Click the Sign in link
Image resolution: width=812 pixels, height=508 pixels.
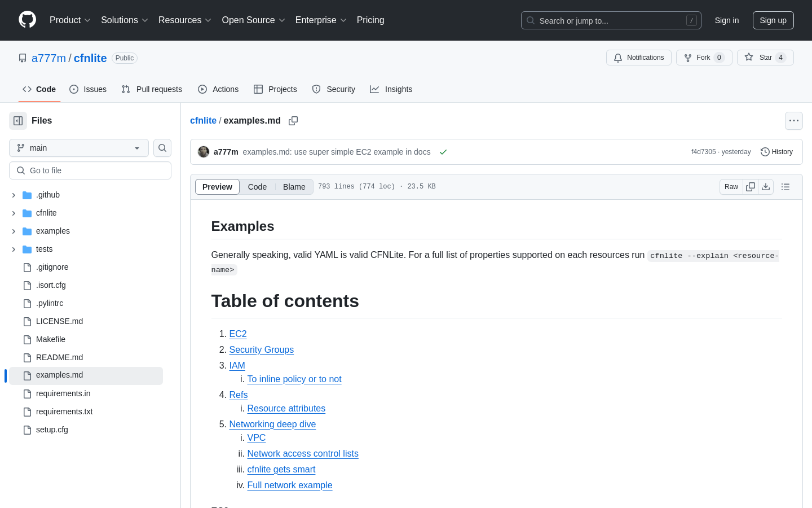click(x=727, y=20)
